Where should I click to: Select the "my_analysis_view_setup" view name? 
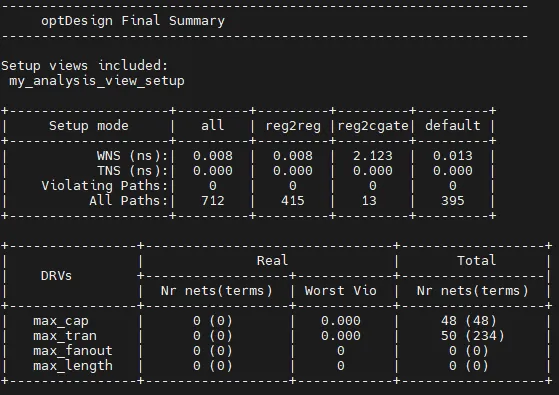coord(97,81)
